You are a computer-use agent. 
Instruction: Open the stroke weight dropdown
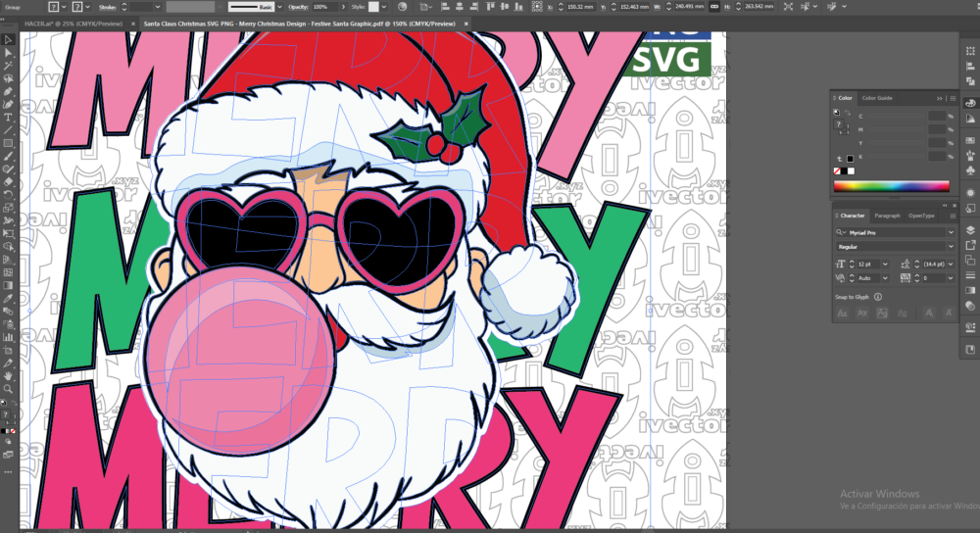point(158,7)
